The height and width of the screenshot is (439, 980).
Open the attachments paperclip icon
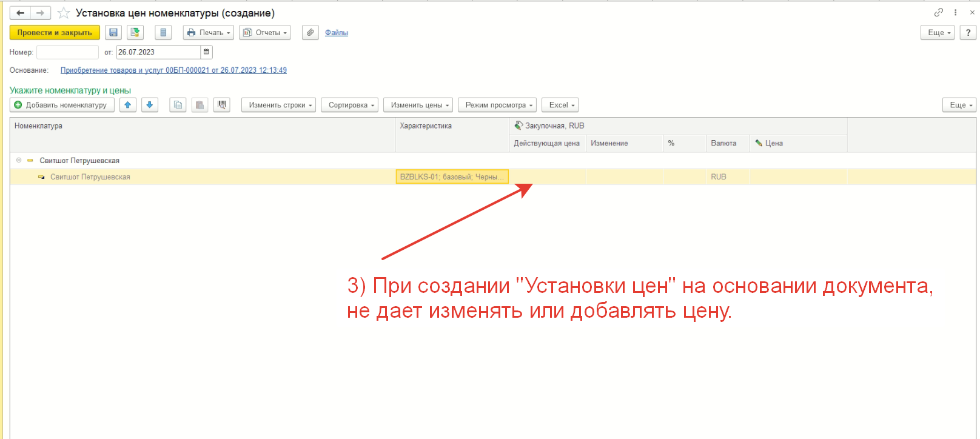coord(310,33)
